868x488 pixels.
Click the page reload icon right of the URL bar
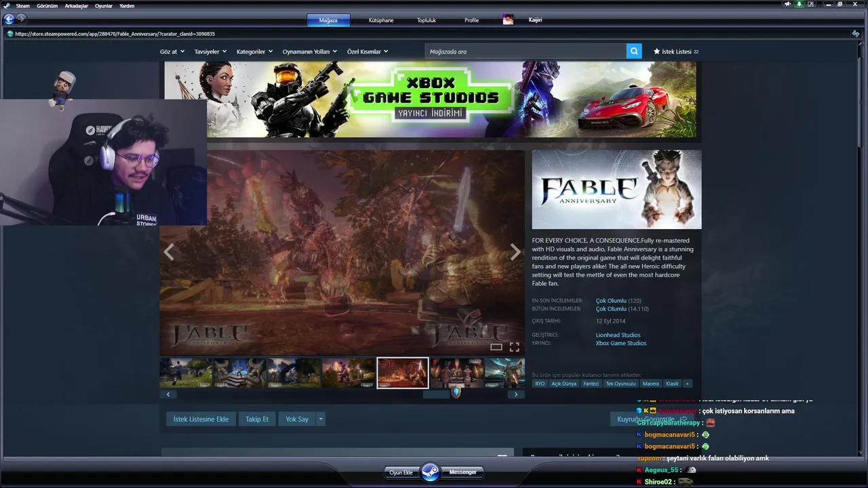[856, 33]
